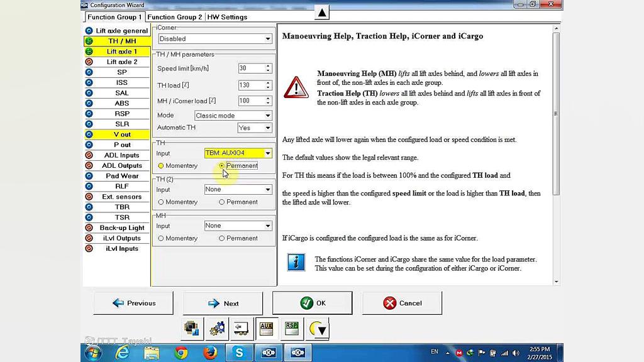
Task: Open Skype from taskbar
Action: 239,353
